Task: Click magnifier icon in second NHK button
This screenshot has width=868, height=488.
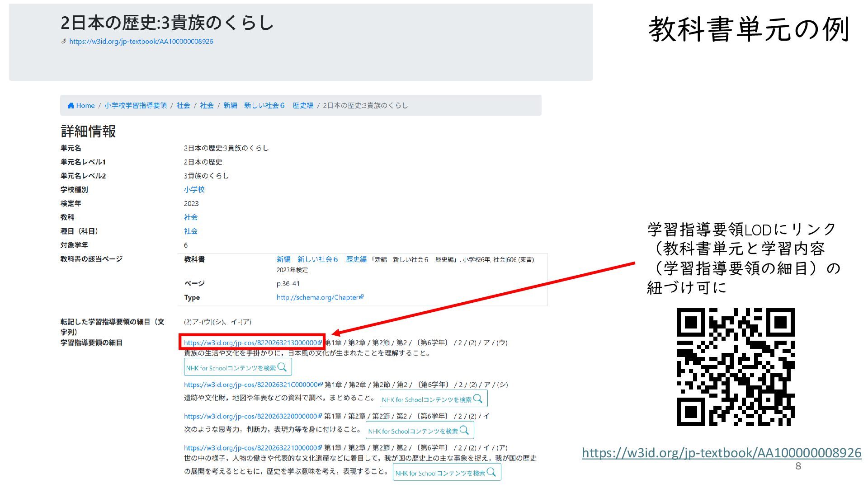Action: click(478, 399)
